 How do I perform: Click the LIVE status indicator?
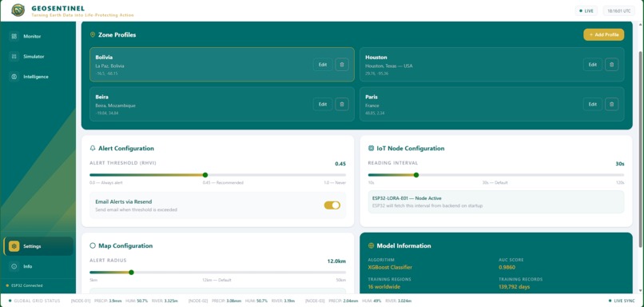586,11
